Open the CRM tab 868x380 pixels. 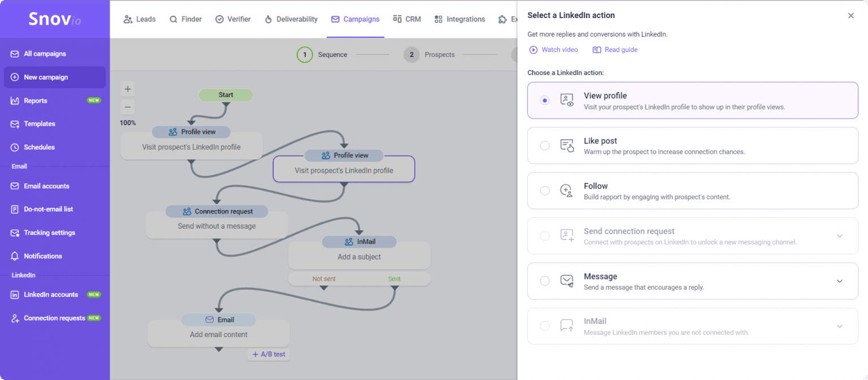point(407,19)
